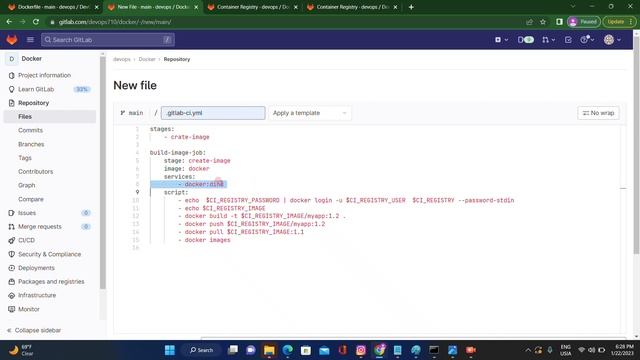This screenshot has width=640, height=360.
Task: Open the user avatar menu
Action: [x=612, y=40]
